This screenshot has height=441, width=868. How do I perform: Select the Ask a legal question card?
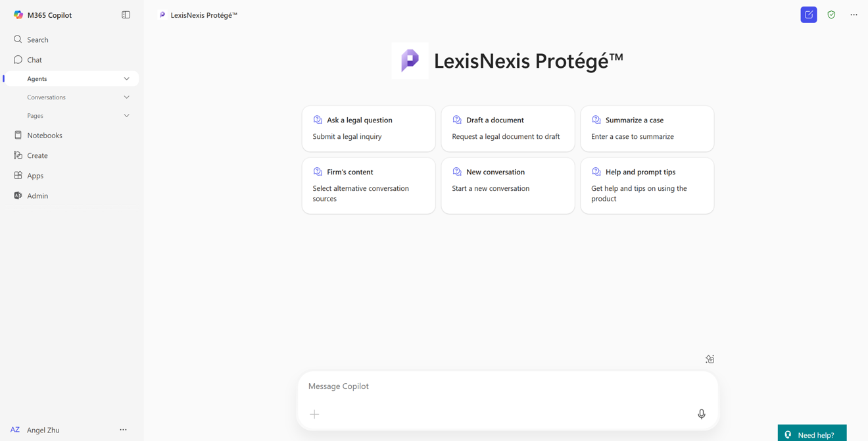(x=368, y=128)
